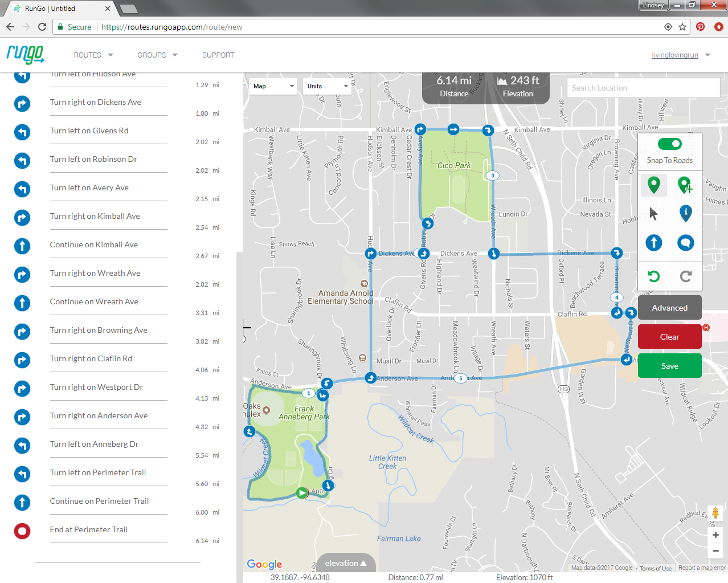Image resolution: width=728 pixels, height=583 pixels.
Task: Select the blue info point marker tool
Action: click(x=685, y=214)
